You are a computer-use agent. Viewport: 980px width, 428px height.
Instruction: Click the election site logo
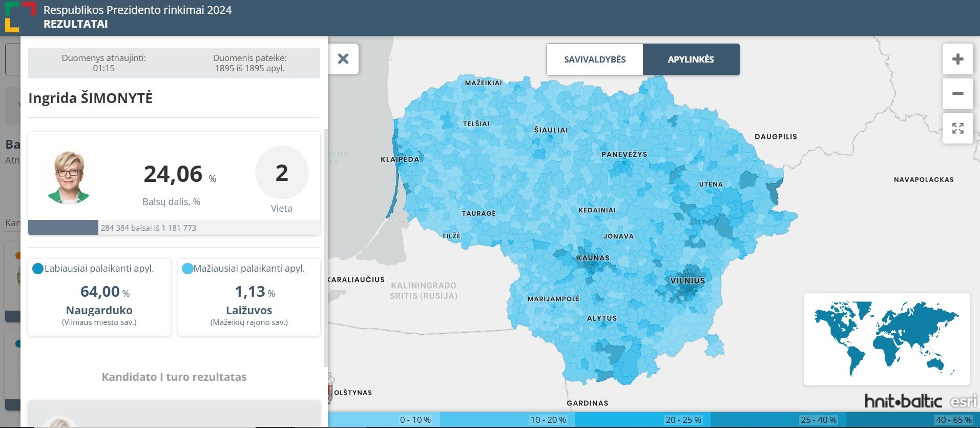pos(20,16)
